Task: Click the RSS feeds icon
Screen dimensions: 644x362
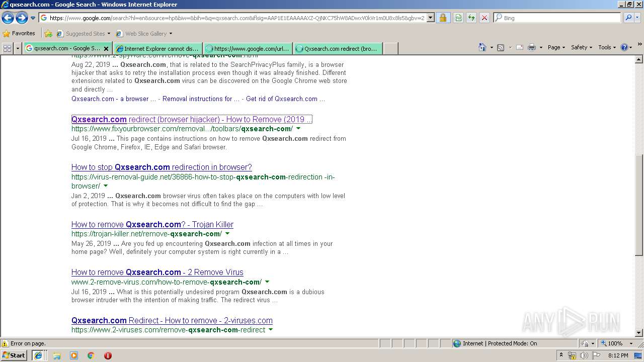Action: point(501,47)
